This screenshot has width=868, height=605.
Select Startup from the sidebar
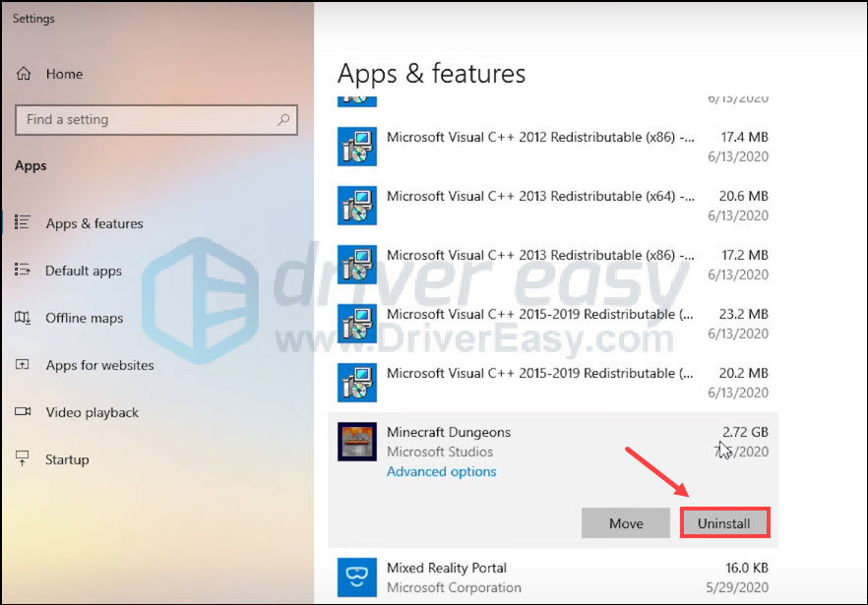click(66, 459)
